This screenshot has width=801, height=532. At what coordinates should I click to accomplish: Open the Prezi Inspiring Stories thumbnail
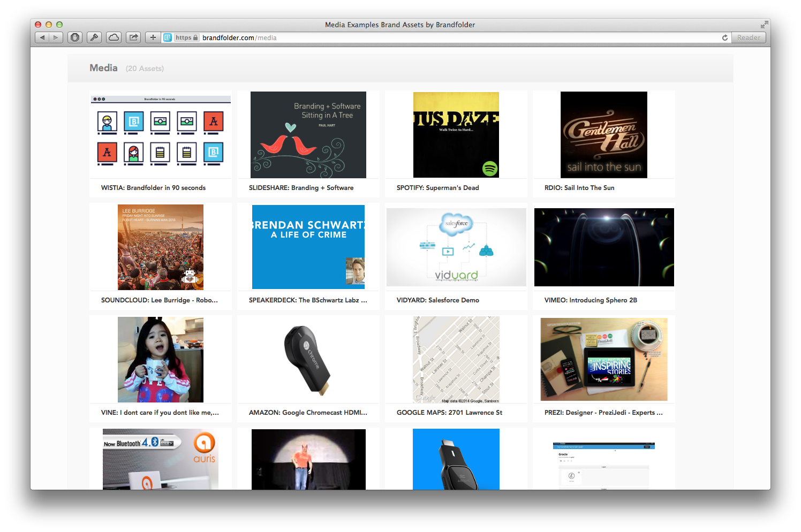(604, 360)
